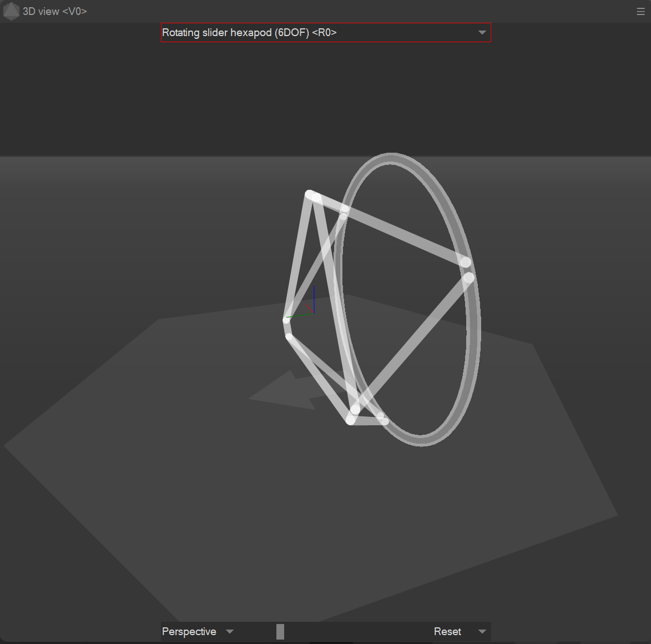Expand the Perspective projection dropdown arrow
The image size is (651, 644).
click(x=230, y=631)
